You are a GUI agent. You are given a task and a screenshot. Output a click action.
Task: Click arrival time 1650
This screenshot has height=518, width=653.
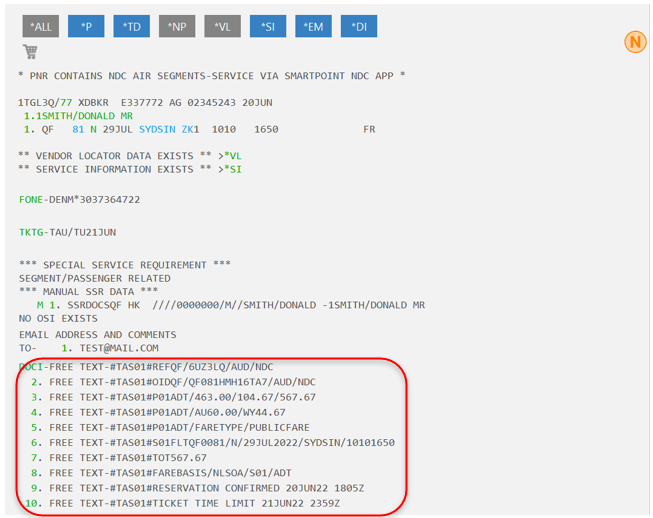pos(266,129)
